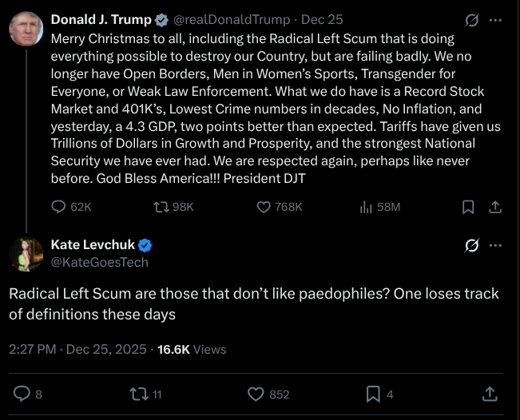Share Donald J. Trump's post
The width and height of the screenshot is (520, 420).
click(494, 207)
